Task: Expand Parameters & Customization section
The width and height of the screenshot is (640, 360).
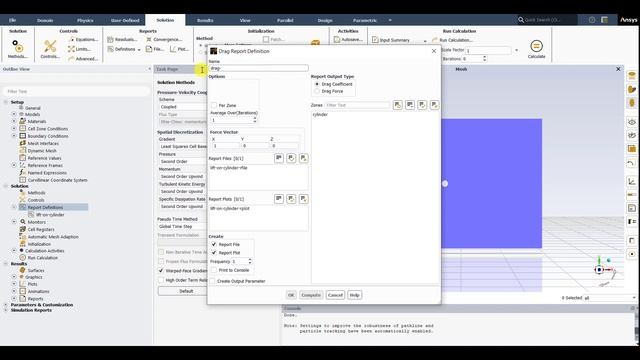Action: coord(6,305)
